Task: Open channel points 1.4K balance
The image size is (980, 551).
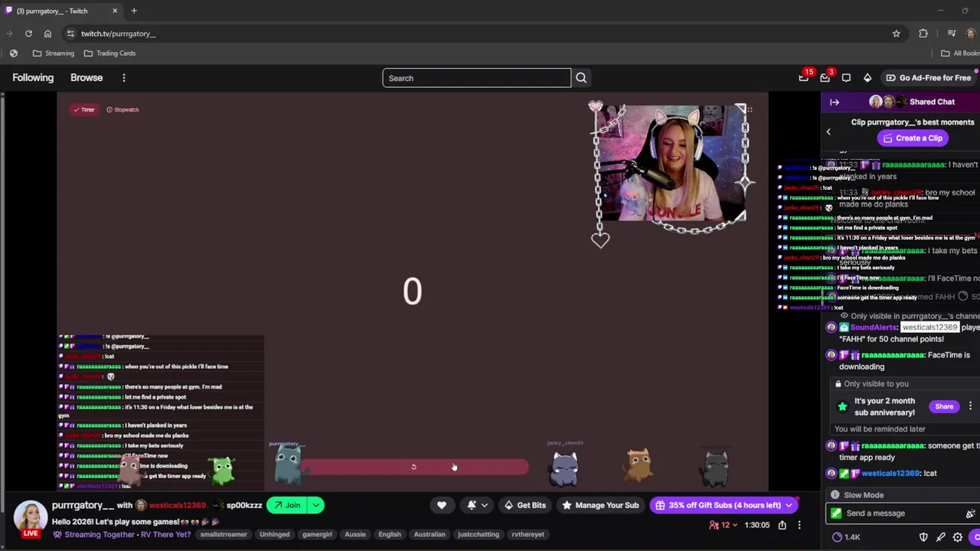Action: (846, 537)
